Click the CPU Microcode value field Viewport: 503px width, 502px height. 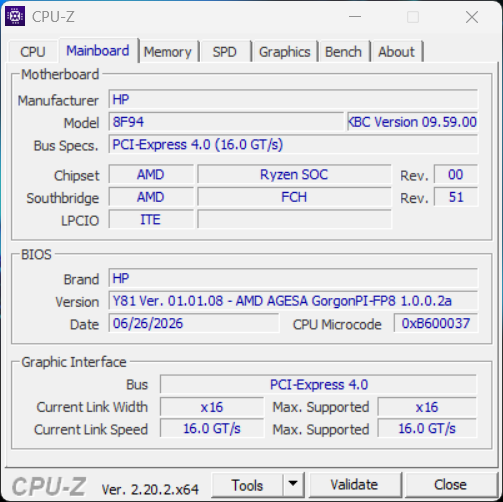[436, 323]
